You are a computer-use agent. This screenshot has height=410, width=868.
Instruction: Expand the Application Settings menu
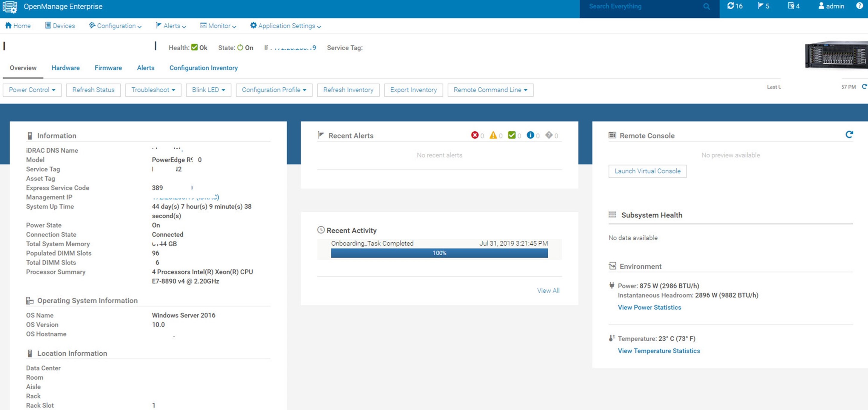(285, 26)
